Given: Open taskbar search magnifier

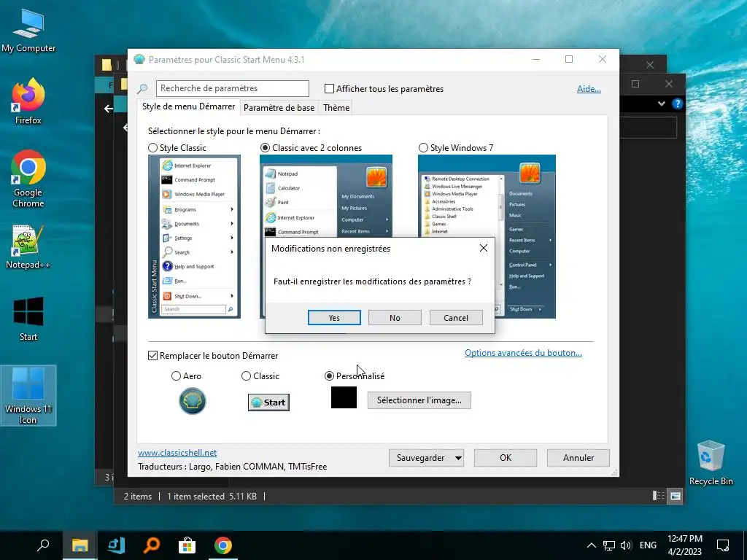Looking at the screenshot, I should 43,545.
